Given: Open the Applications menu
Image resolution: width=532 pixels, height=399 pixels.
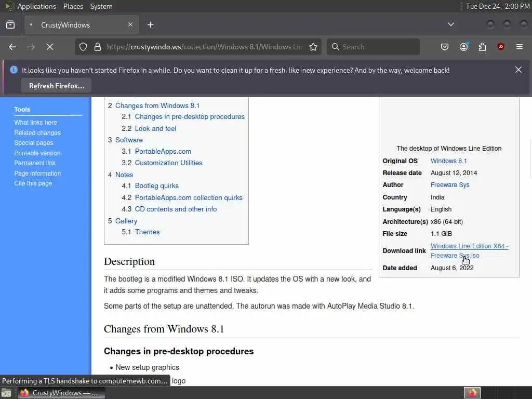Looking at the screenshot, I should click(37, 6).
